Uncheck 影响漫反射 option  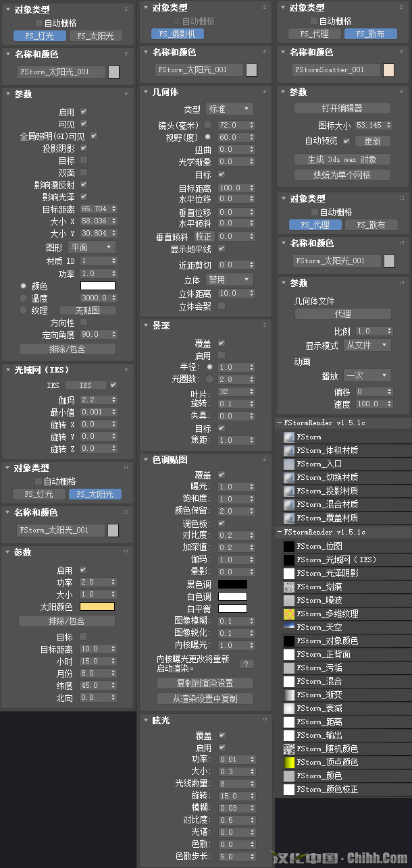pos(84,185)
